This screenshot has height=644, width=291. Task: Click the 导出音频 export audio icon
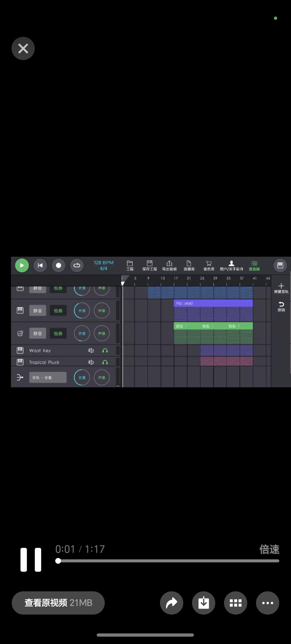[169, 265]
